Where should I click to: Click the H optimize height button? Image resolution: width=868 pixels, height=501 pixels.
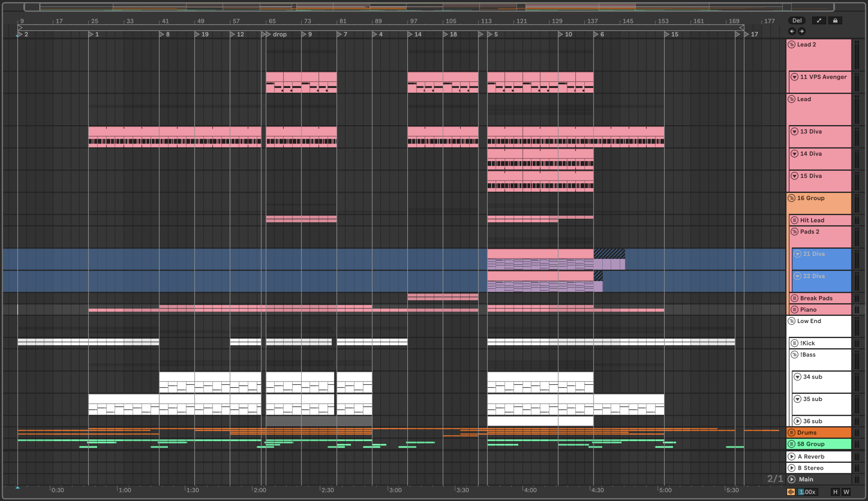click(x=835, y=492)
